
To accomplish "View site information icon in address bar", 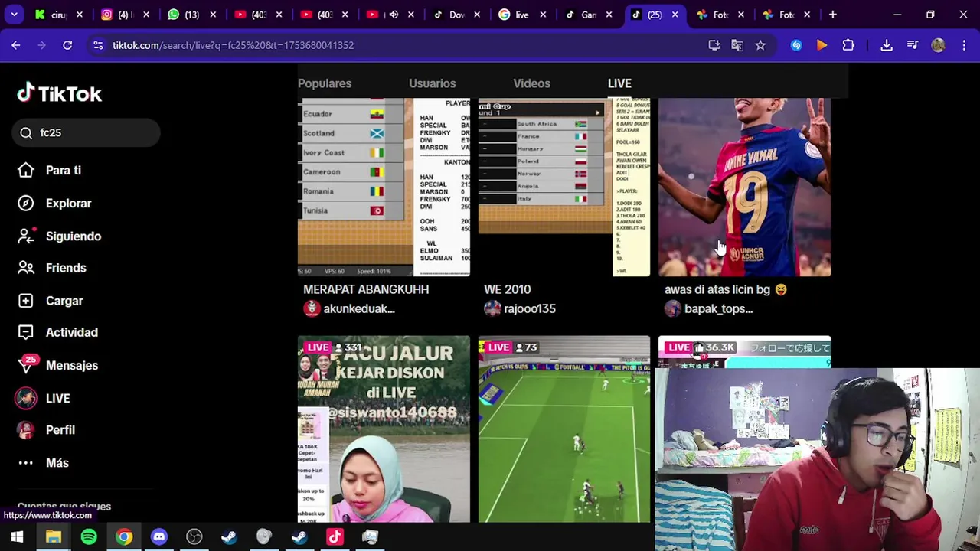I will [98, 45].
